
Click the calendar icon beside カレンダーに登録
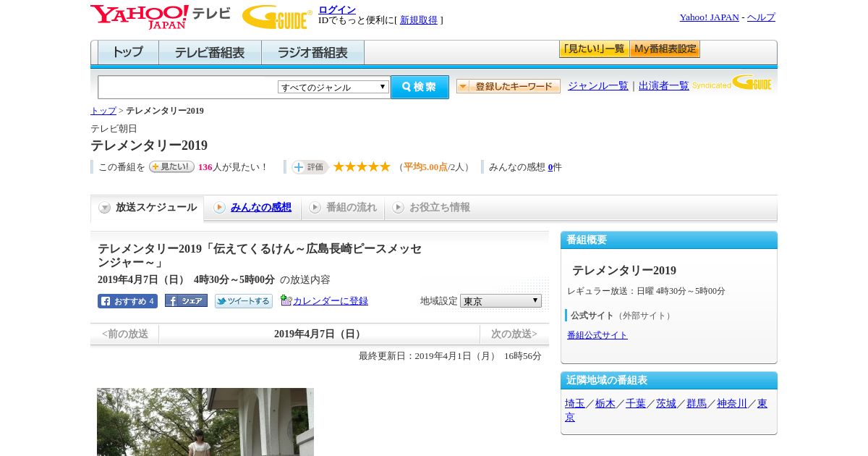click(x=286, y=300)
